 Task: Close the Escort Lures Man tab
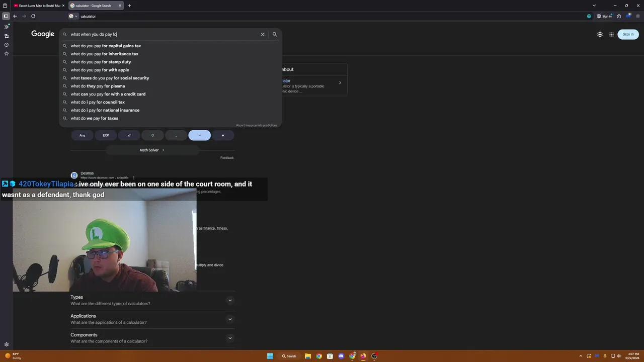pyautogui.click(x=63, y=6)
